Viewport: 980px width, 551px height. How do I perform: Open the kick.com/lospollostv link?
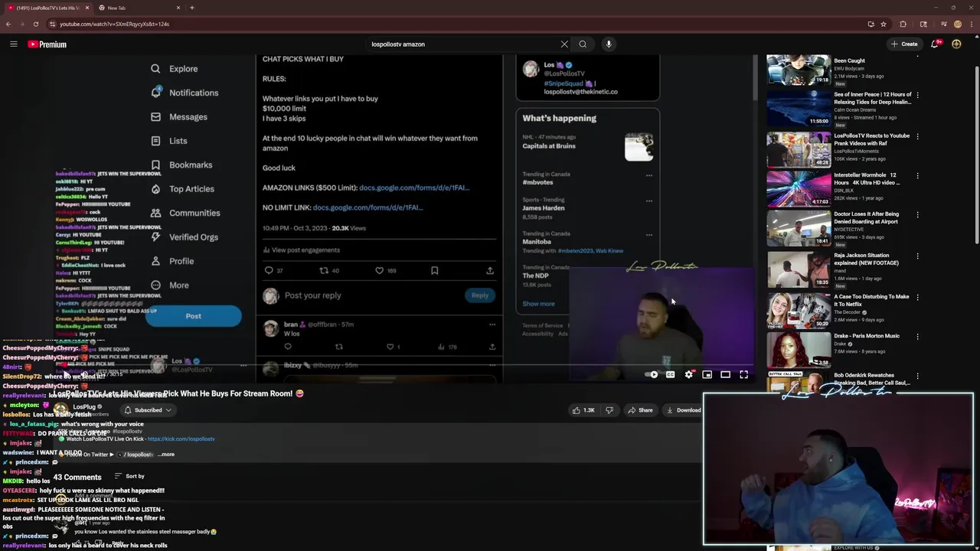pos(181,439)
